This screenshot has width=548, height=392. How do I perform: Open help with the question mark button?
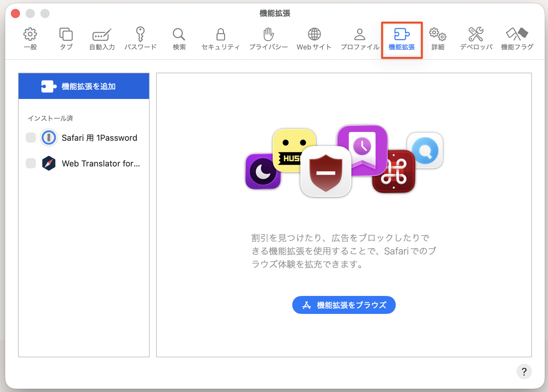524,371
